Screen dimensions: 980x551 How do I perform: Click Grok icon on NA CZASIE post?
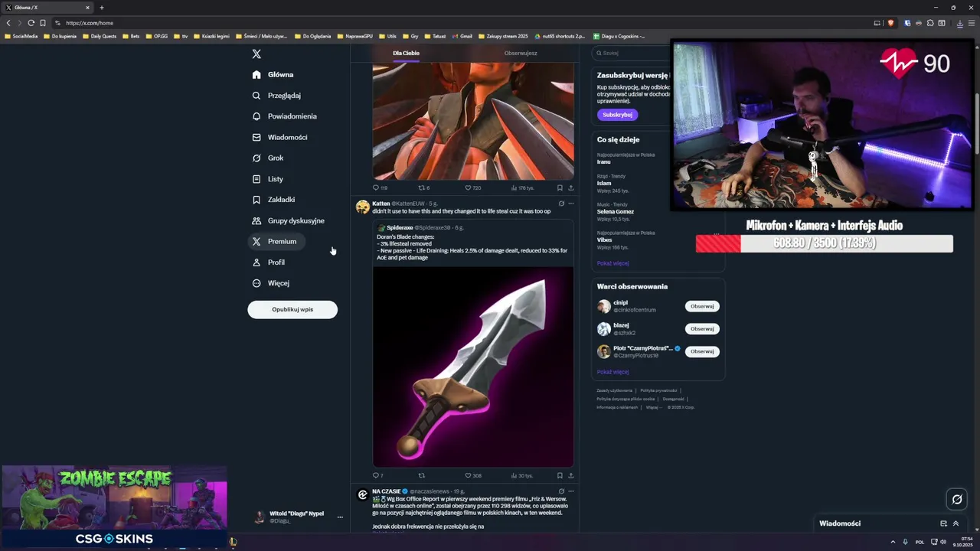(561, 491)
